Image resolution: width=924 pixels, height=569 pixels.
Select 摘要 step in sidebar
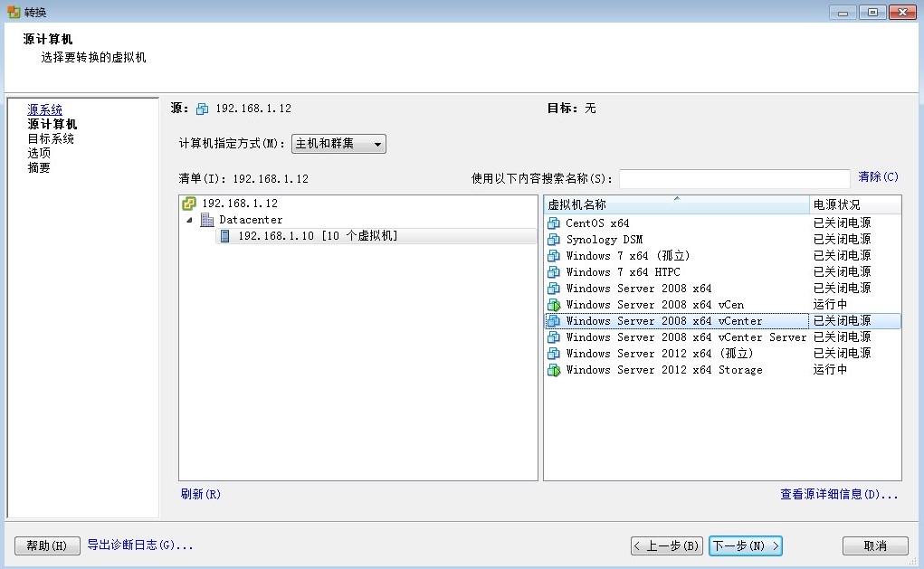(x=39, y=168)
